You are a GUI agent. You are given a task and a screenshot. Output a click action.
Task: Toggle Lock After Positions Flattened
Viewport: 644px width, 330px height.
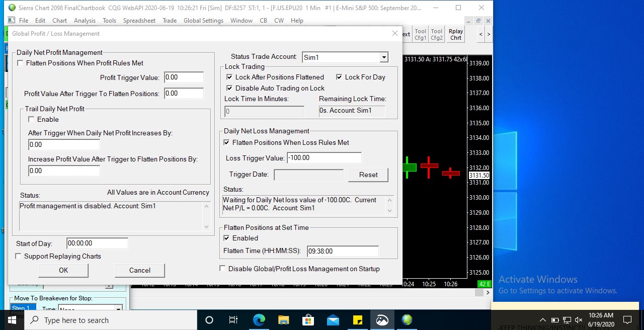(x=229, y=77)
